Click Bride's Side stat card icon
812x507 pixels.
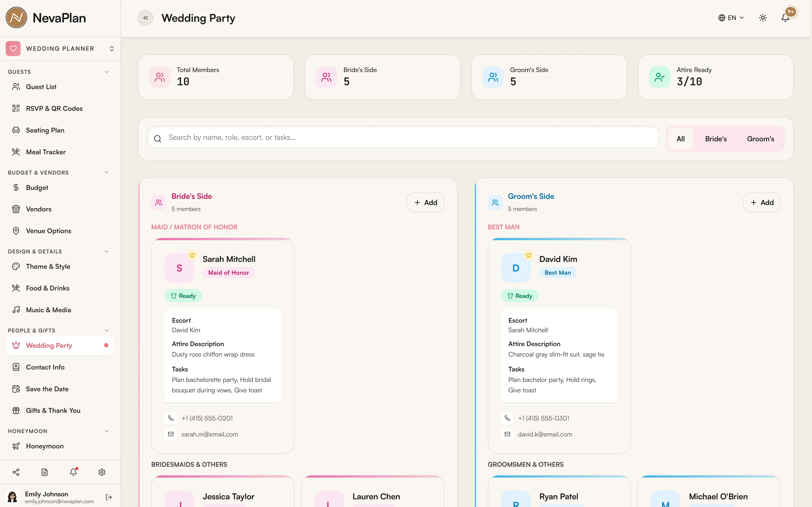point(326,77)
